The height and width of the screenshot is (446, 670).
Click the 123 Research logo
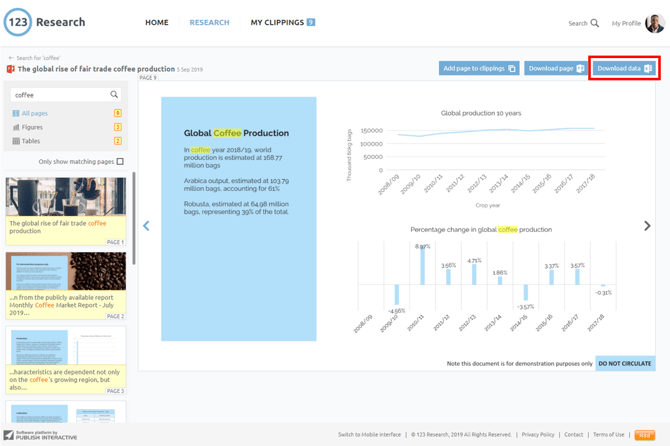point(45,22)
